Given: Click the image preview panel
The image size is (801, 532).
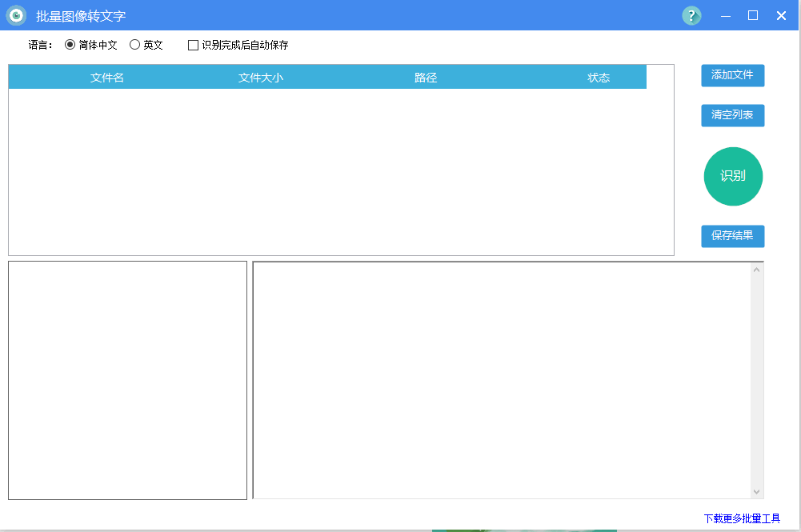Looking at the screenshot, I should click(128, 380).
